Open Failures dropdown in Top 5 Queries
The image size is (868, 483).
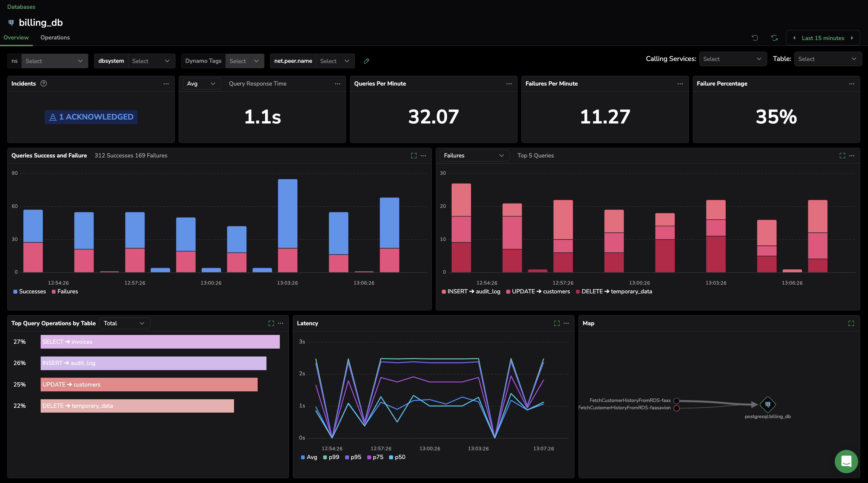coord(474,156)
